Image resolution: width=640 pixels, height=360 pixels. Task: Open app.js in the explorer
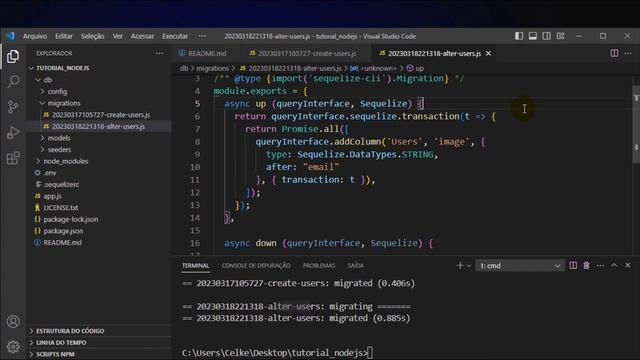(99, 196)
